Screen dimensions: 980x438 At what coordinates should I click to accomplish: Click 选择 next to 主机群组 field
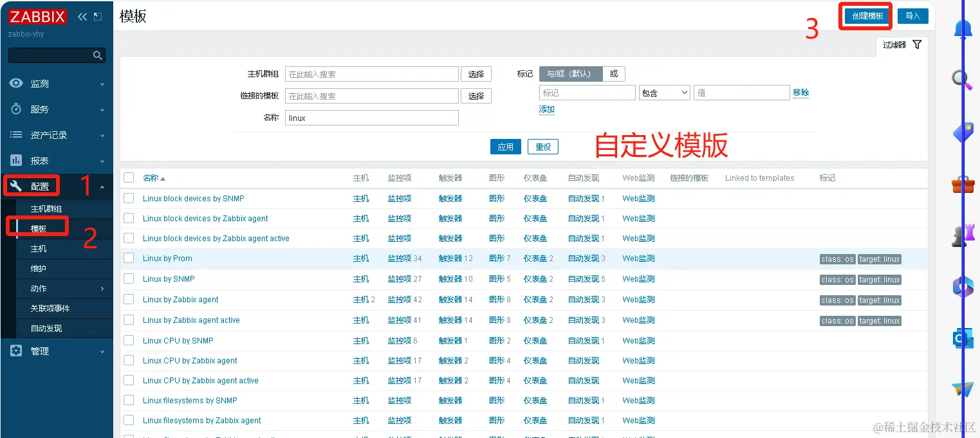(x=476, y=74)
